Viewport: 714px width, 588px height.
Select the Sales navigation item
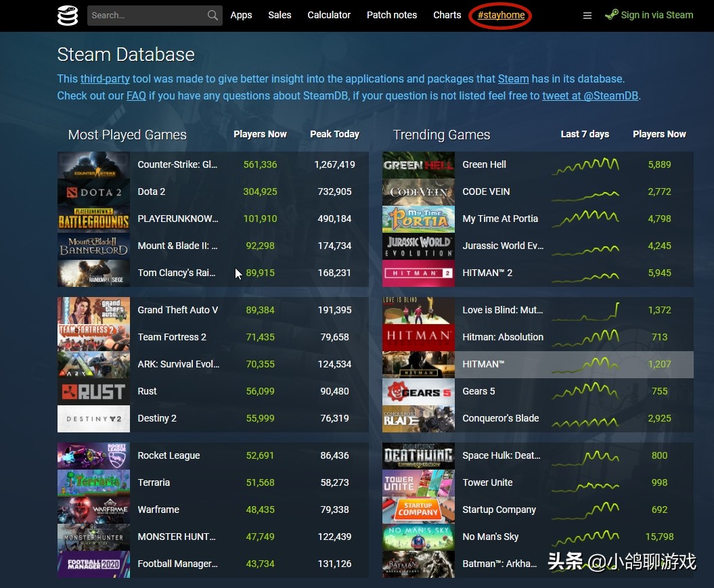280,15
